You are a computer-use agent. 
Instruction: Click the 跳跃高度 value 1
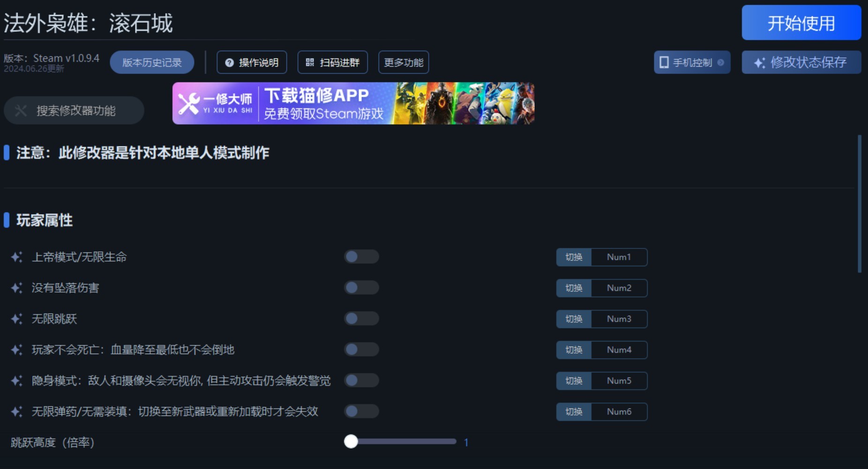466,442
